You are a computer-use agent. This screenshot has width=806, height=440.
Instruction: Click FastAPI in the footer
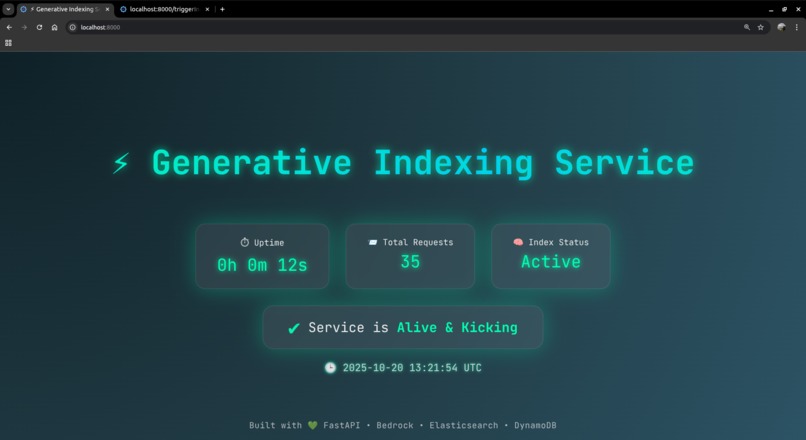(342, 426)
